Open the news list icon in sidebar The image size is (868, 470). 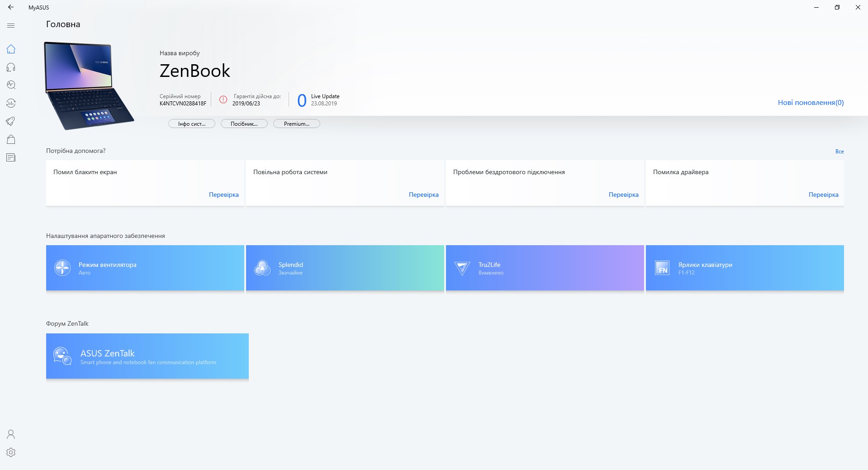coord(11,157)
